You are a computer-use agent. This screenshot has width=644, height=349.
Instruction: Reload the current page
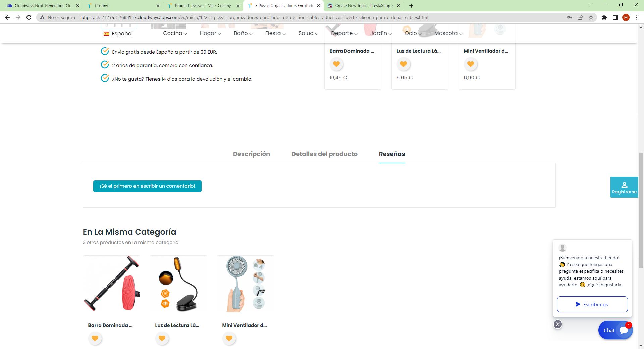[x=29, y=17]
